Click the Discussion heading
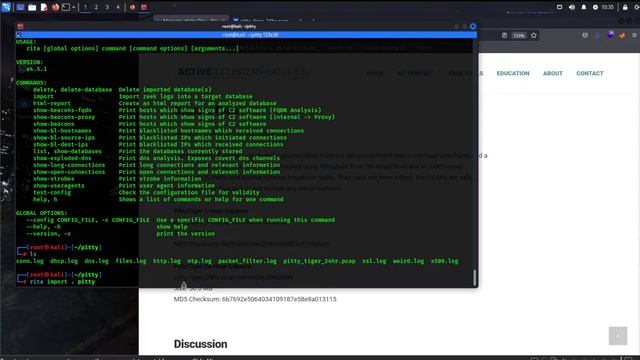 200,344
